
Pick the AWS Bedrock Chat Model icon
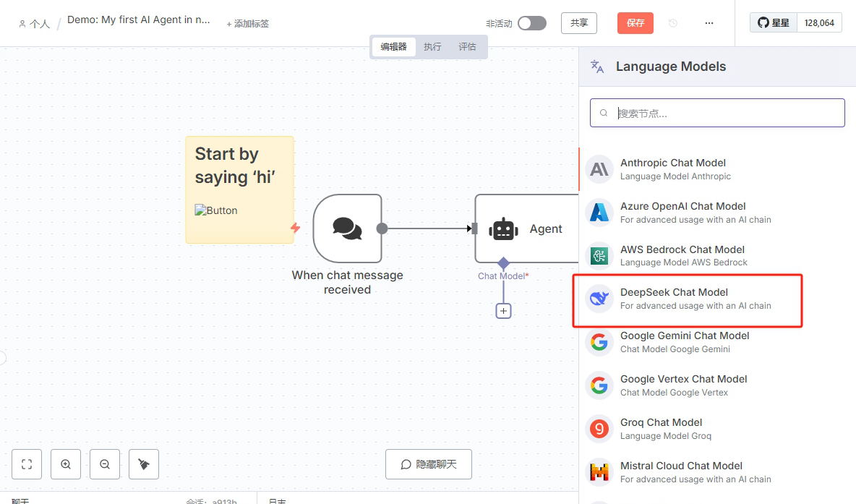(x=599, y=255)
